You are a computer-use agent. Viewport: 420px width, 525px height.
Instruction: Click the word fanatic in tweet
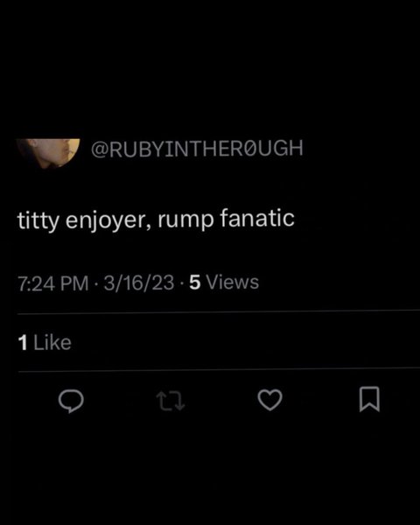(257, 218)
